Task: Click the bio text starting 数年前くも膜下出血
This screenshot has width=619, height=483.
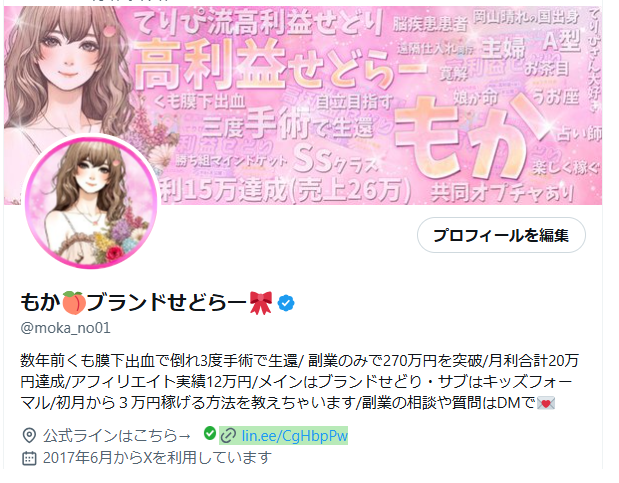Action: pyautogui.click(x=299, y=382)
